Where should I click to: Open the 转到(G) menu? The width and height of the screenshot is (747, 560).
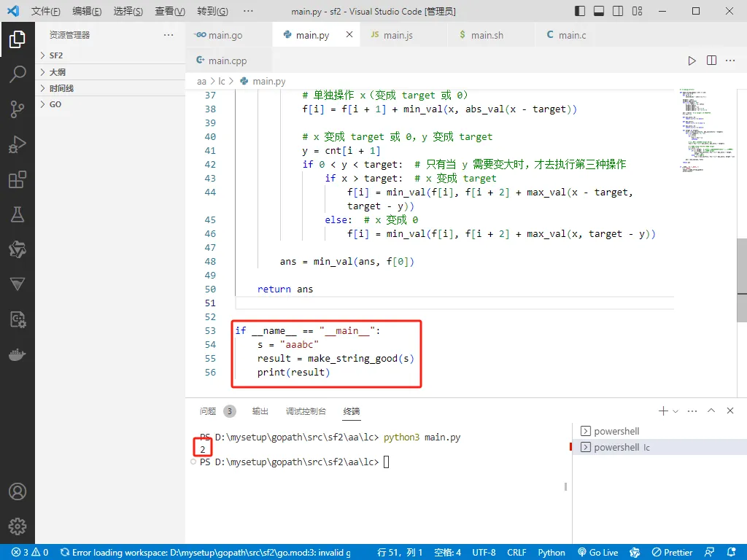point(212,11)
